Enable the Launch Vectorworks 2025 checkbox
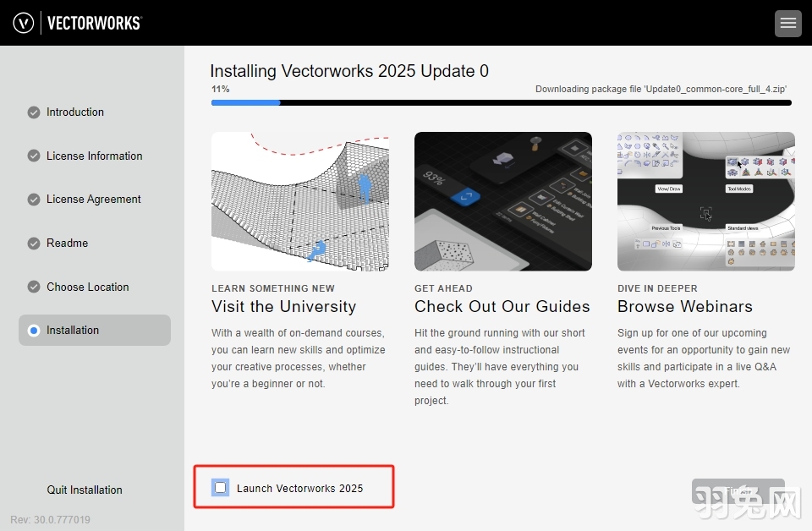Image resolution: width=812 pixels, height=531 pixels. (220, 488)
